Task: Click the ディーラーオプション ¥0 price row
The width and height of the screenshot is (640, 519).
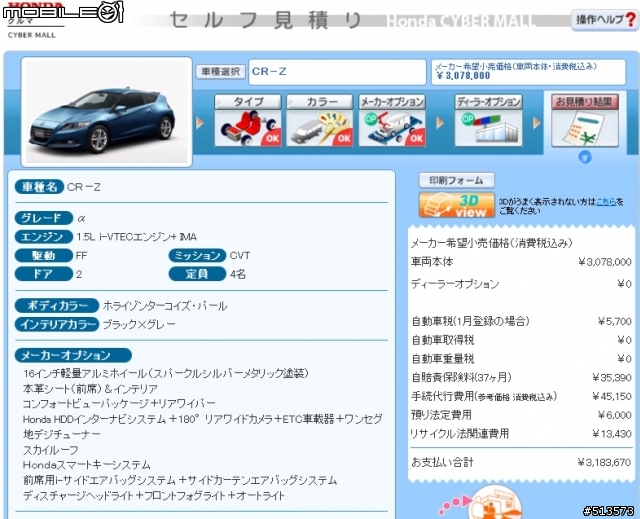Action: point(521,284)
